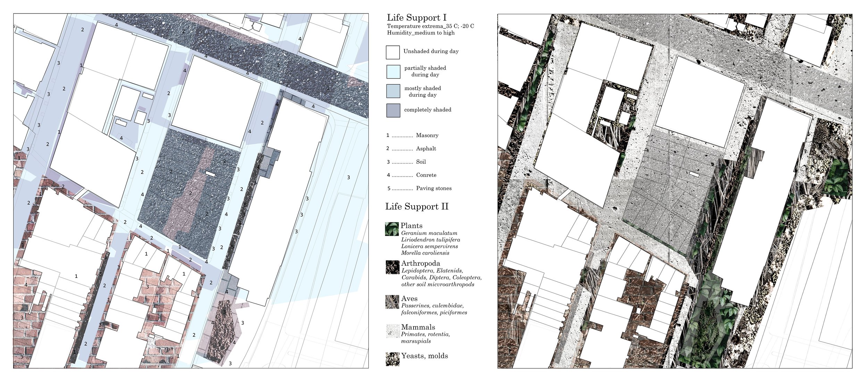868x383 pixels.
Task: Click the partially shaded light blue swatch
Action: tap(393, 71)
